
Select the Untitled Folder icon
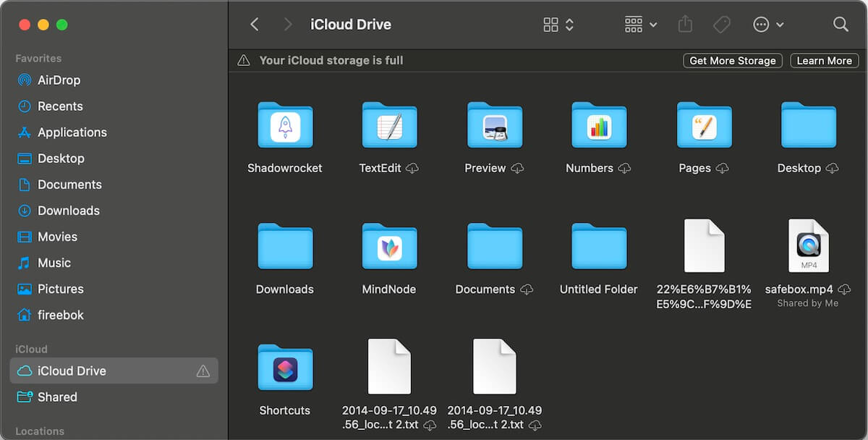pyautogui.click(x=599, y=246)
